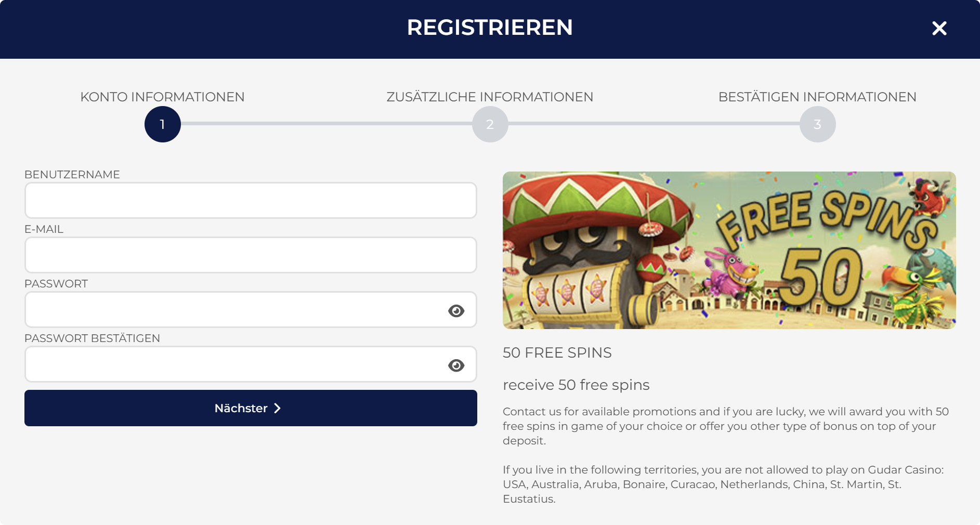Toggle visibility for Passwort Bestätigen field

click(x=456, y=365)
